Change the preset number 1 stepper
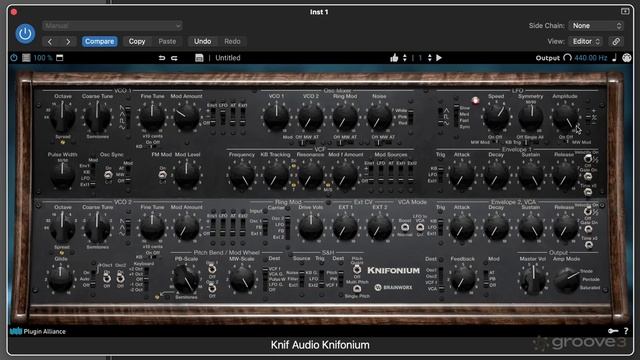 click(x=429, y=58)
